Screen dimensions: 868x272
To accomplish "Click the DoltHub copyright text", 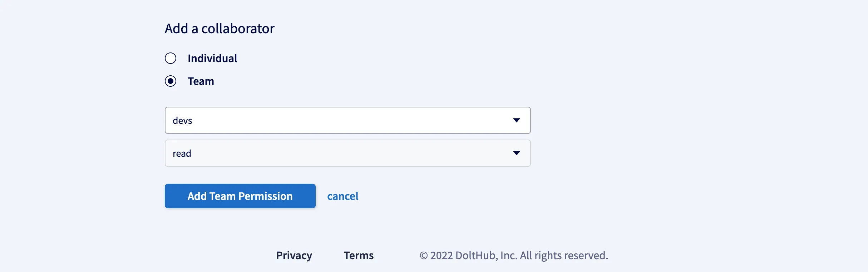I will tap(514, 255).
